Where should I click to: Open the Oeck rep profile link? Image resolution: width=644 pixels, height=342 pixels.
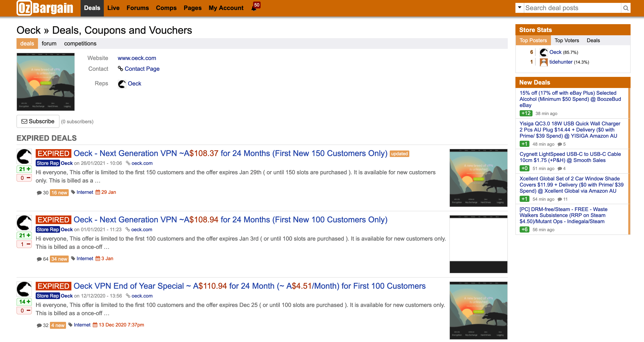click(x=135, y=83)
